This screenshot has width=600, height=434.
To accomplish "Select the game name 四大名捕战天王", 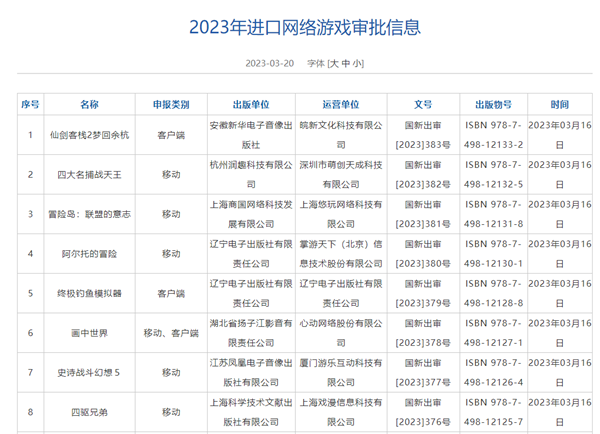I will (89, 174).
